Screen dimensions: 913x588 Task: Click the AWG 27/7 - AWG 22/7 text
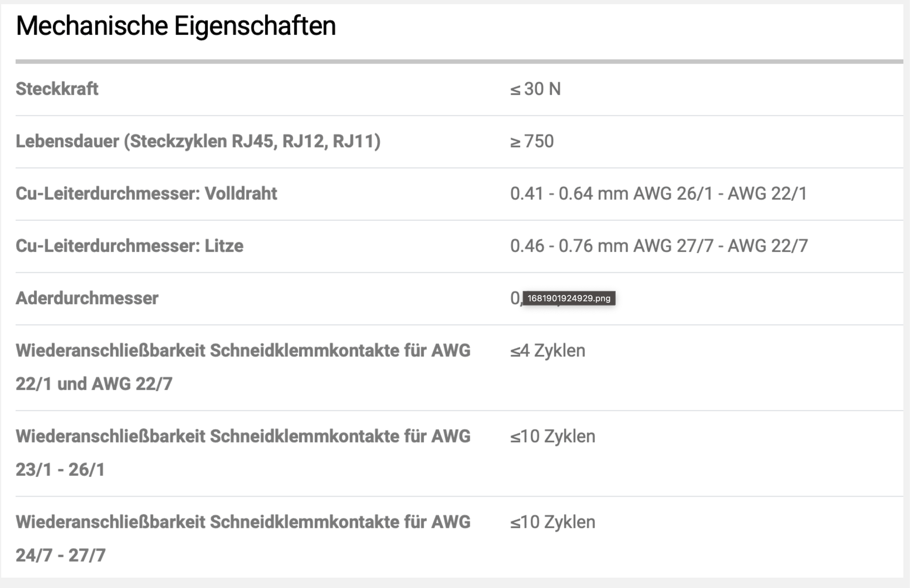click(720, 246)
